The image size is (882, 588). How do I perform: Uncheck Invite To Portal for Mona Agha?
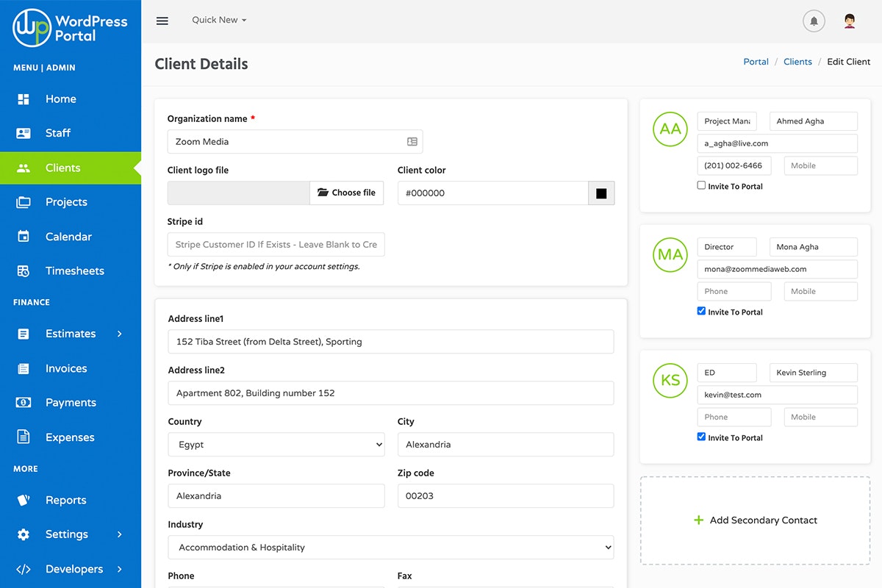pos(701,312)
